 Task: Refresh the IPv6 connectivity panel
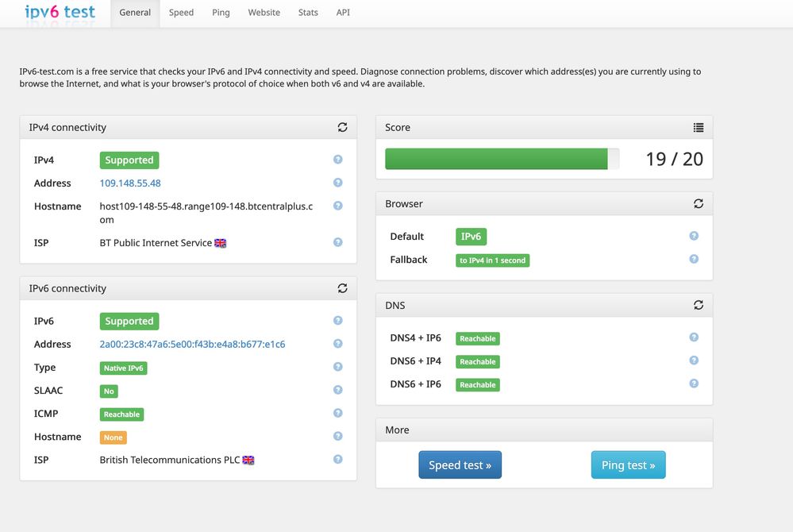(x=342, y=288)
